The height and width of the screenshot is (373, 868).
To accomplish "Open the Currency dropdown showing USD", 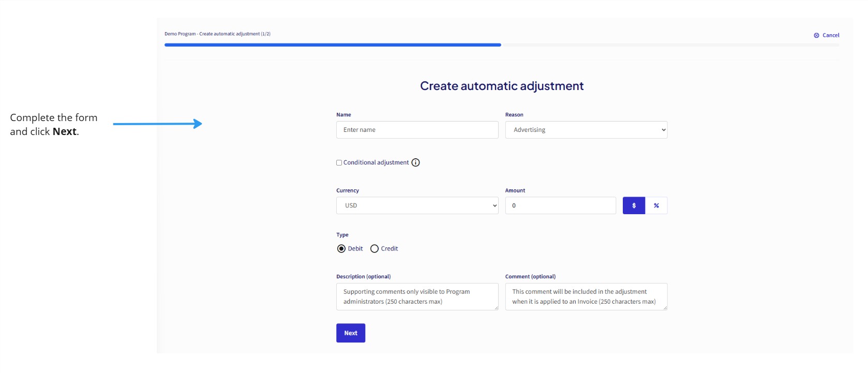I will pos(417,205).
